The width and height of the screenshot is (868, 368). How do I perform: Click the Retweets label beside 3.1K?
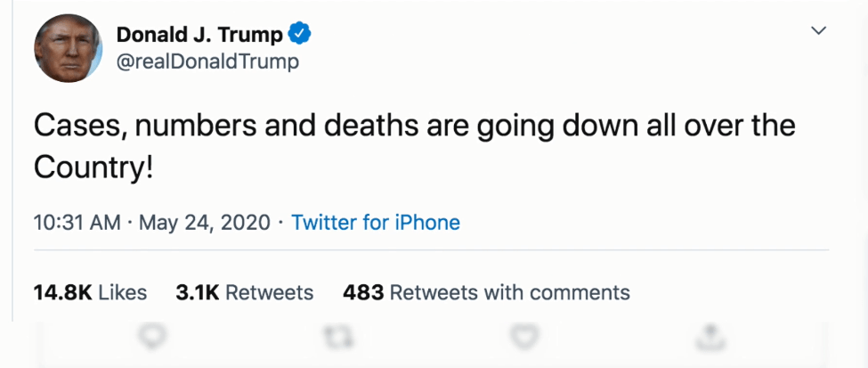coord(269,292)
